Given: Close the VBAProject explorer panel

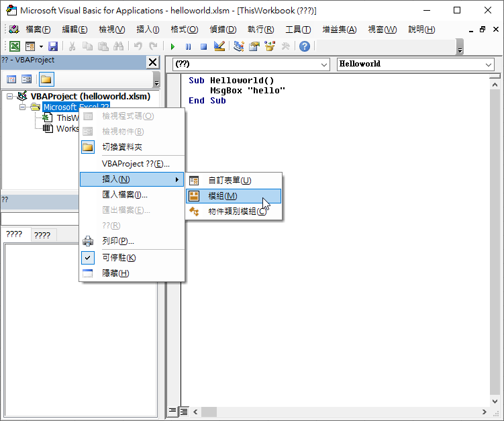Looking at the screenshot, I should 152,62.
